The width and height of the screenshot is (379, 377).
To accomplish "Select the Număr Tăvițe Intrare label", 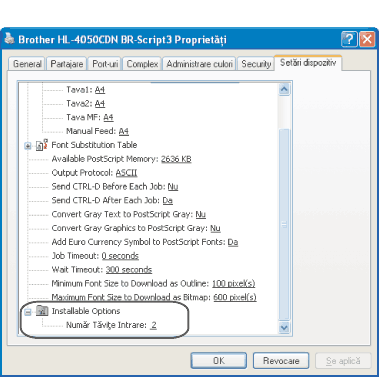I will 106,325.
